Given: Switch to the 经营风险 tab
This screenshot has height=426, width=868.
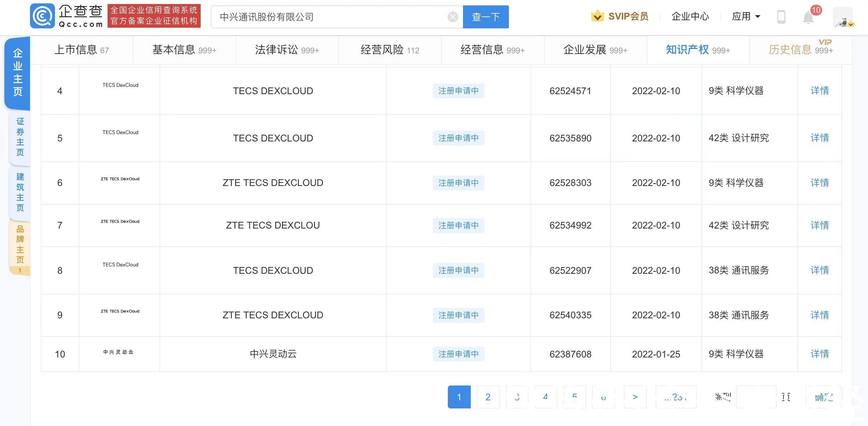Looking at the screenshot, I should click(x=390, y=50).
